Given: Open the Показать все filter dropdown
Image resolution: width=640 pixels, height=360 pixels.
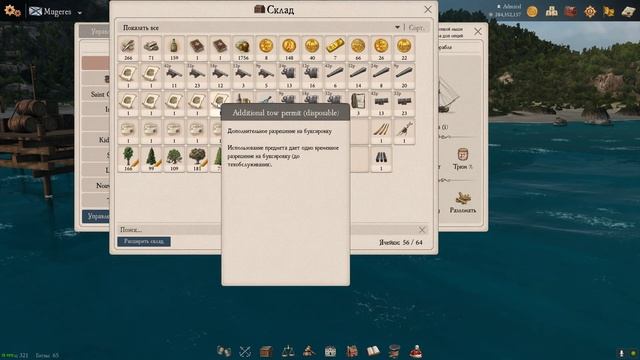Looking at the screenshot, I should point(261,28).
